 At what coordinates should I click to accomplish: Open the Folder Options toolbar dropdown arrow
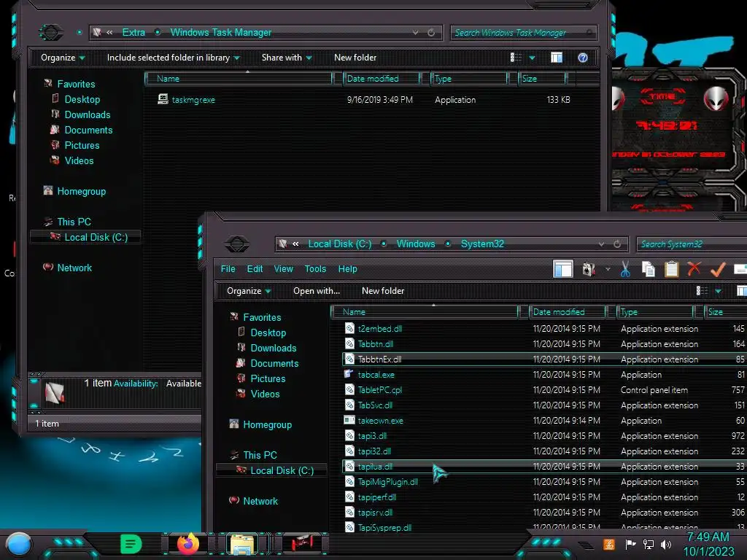pos(608,269)
